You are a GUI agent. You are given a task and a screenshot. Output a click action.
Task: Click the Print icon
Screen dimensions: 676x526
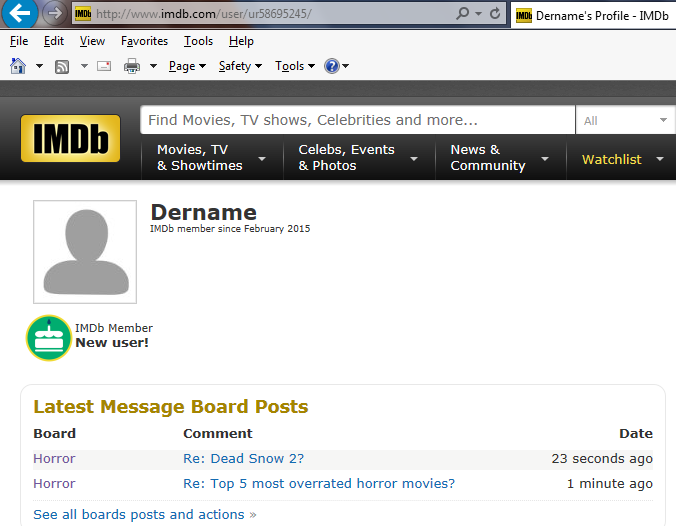(132, 66)
